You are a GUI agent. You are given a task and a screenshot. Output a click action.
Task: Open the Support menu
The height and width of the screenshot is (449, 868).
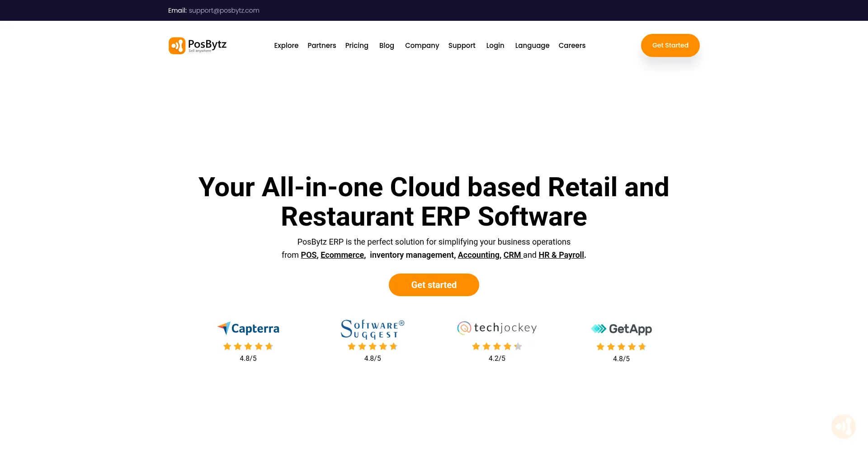[462, 46]
